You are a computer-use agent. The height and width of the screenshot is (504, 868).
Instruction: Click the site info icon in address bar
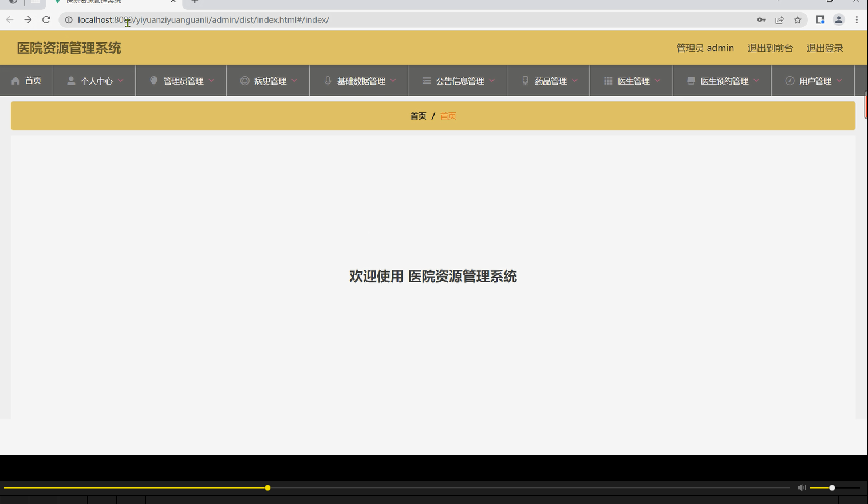(x=69, y=20)
